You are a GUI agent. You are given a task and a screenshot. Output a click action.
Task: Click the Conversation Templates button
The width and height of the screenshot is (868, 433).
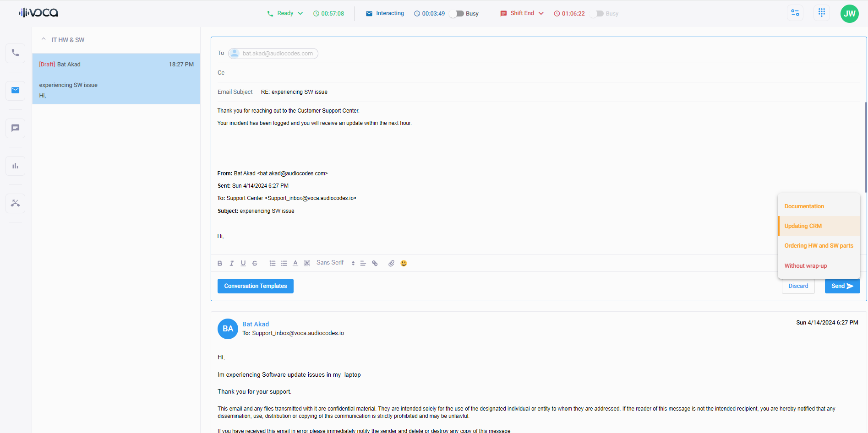[255, 286]
